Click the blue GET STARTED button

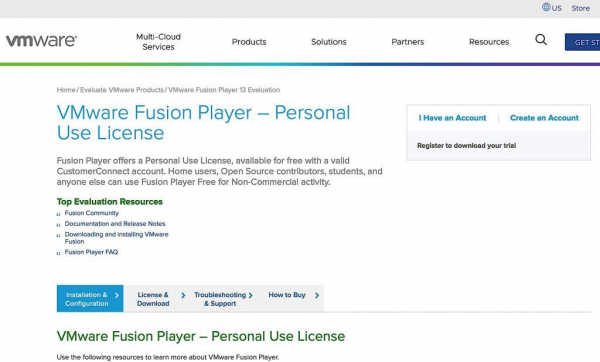click(x=582, y=42)
